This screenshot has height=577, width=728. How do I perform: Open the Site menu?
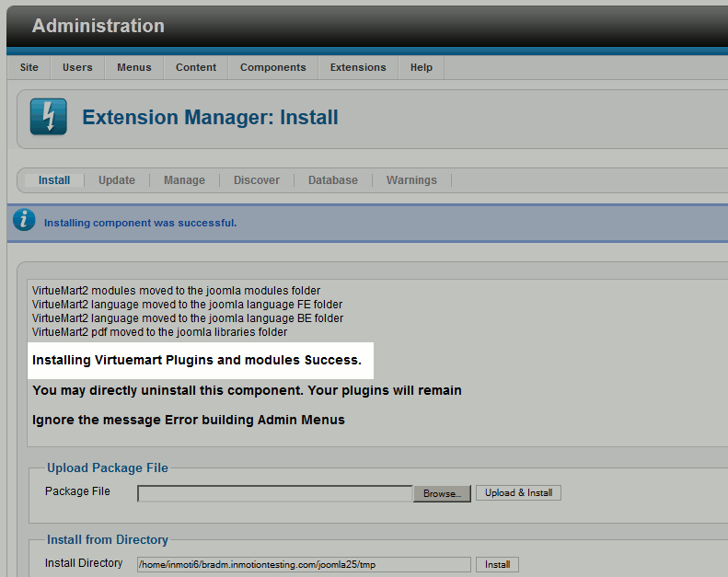[29, 67]
